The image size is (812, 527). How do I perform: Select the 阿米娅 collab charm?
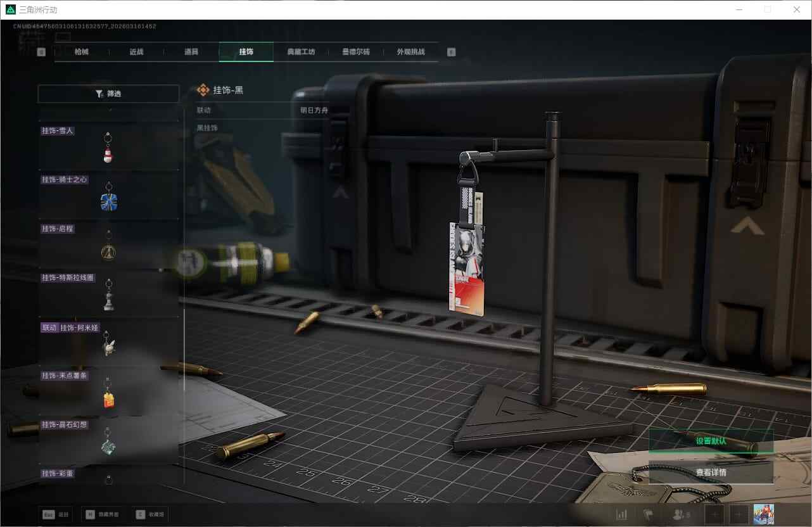point(108,342)
